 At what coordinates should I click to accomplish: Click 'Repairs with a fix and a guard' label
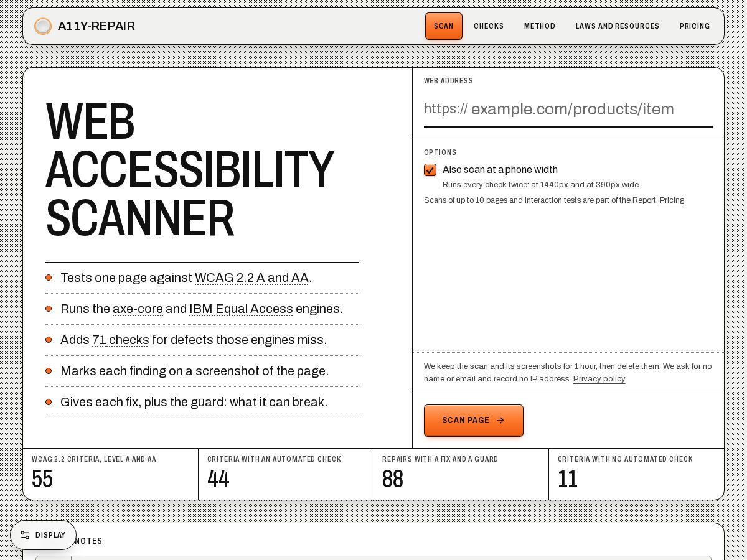point(440,459)
